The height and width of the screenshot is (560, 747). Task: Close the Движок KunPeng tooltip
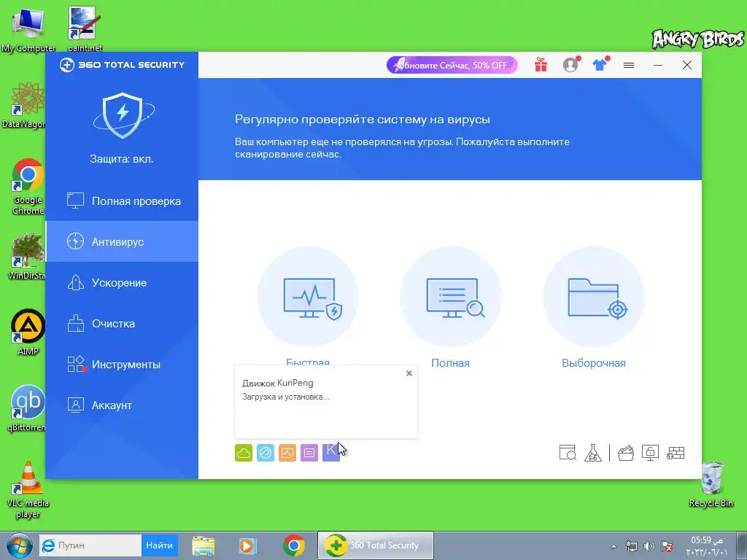[409, 373]
